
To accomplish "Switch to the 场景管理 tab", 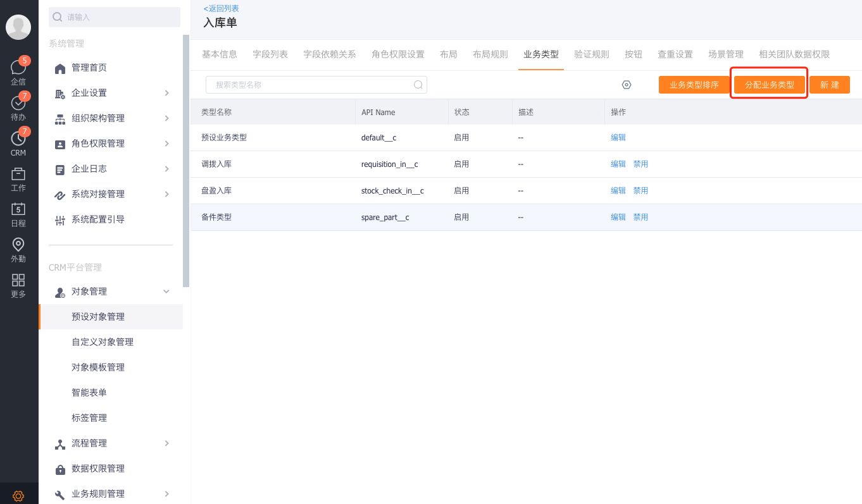I will pyautogui.click(x=726, y=54).
